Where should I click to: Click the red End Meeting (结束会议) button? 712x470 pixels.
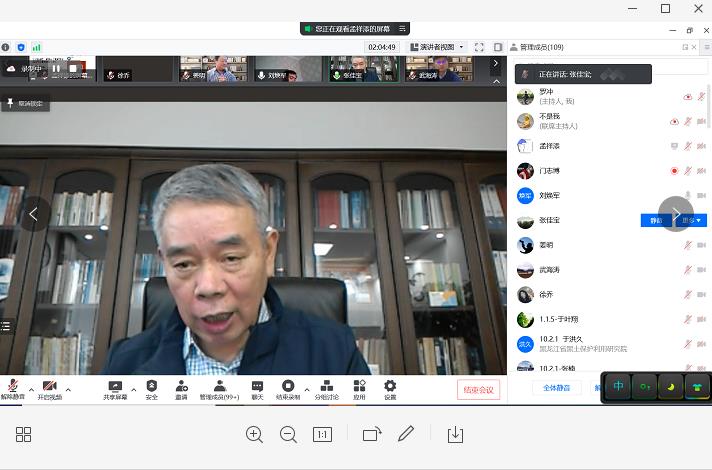pyautogui.click(x=478, y=390)
